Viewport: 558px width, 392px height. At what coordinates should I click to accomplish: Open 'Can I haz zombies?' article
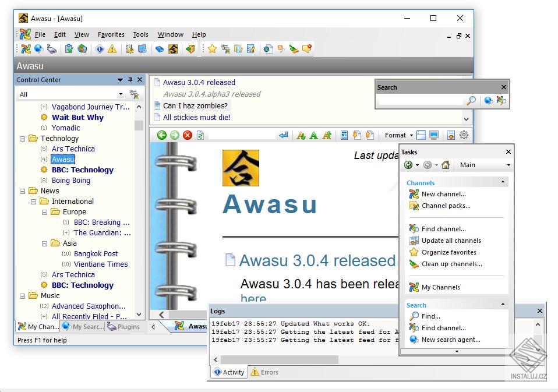[195, 105]
